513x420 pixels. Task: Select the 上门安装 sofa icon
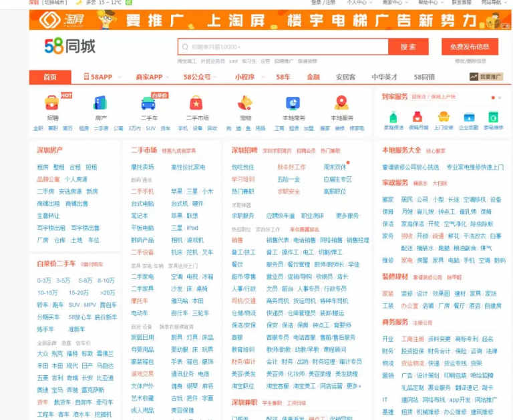pos(444,117)
